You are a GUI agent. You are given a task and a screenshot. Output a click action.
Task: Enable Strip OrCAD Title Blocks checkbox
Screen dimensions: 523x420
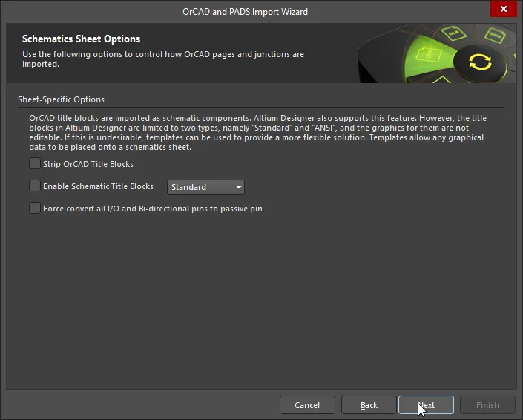click(35, 164)
